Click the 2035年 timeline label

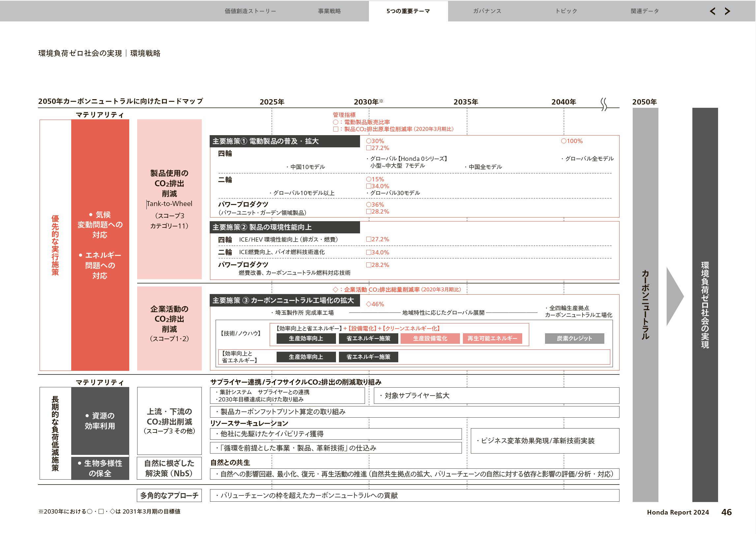[466, 102]
